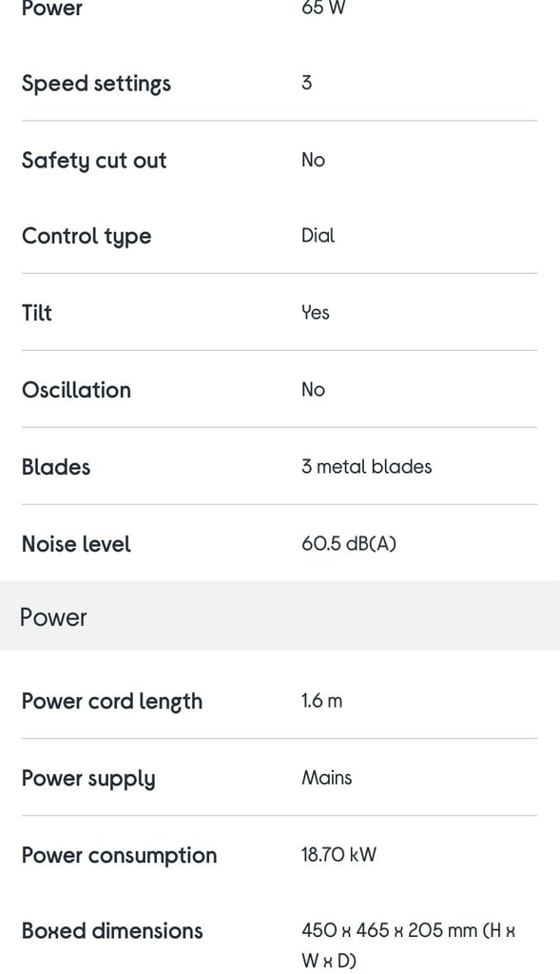Select the Speed settings label

pos(96,84)
